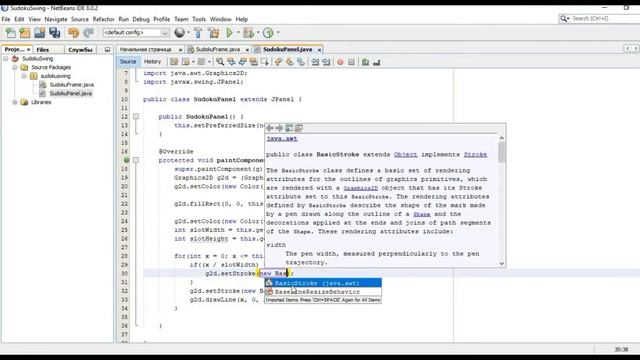
Task: Click the Find Selection magnifier icon in editor toolbar
Action: tap(220, 62)
